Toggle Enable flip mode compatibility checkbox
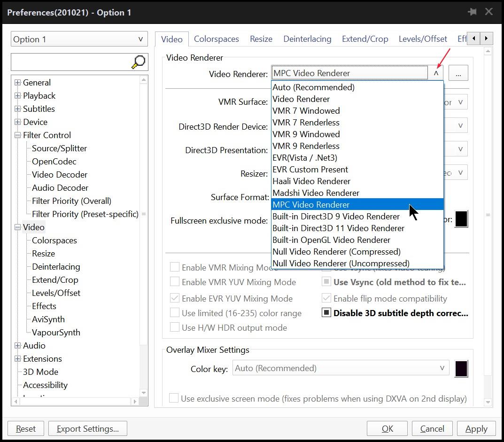Image resolution: width=504 pixels, height=442 pixels. pyautogui.click(x=326, y=298)
